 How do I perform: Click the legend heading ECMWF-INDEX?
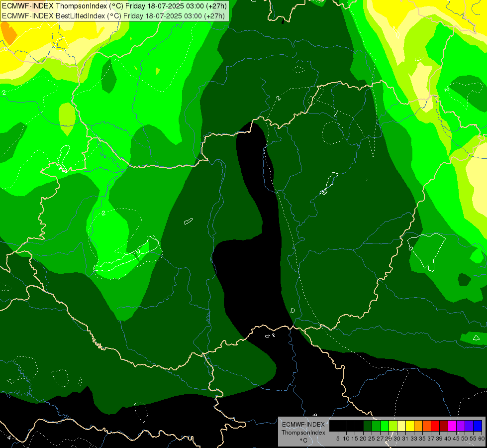[x=303, y=425]
